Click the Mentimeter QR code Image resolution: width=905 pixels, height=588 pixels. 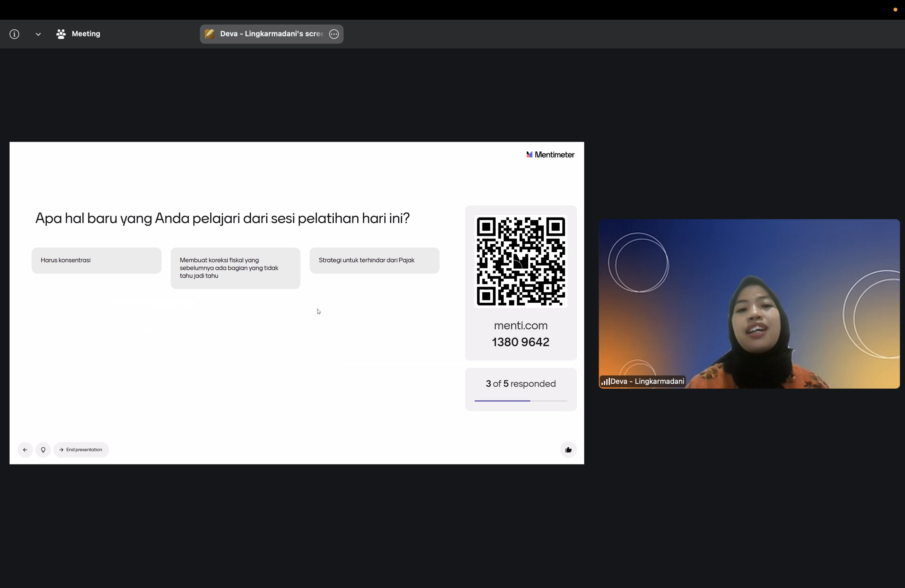(x=521, y=261)
